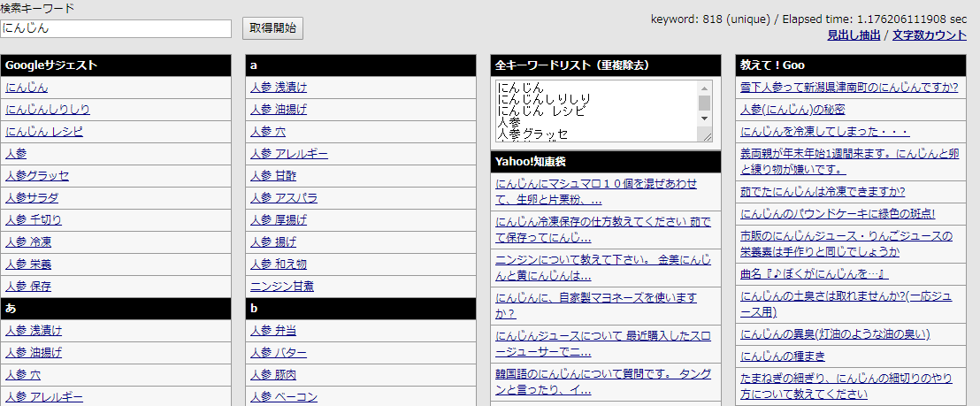The height and width of the screenshot is (406, 980).
Task: Open the にんじんを冷凍してしまった link
Action: coord(825,132)
